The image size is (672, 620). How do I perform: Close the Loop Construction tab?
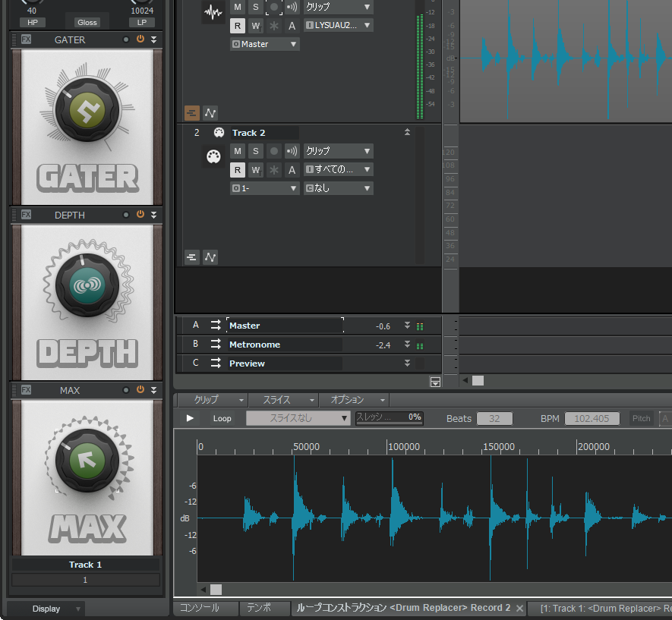pos(519,608)
